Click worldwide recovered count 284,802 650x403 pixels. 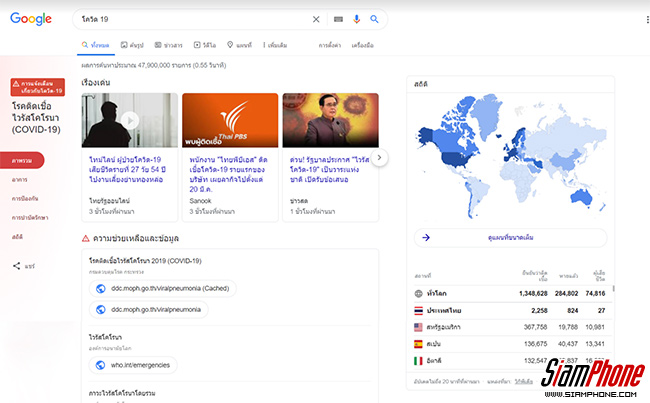(x=567, y=294)
